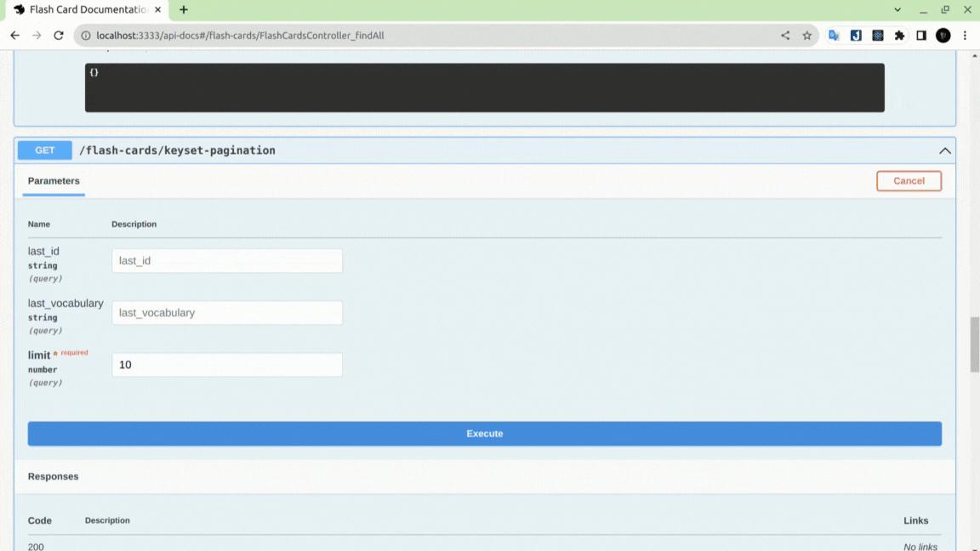Screen dimensions: 980x551
Task: Focus the last_id input field
Action: [x=227, y=260]
